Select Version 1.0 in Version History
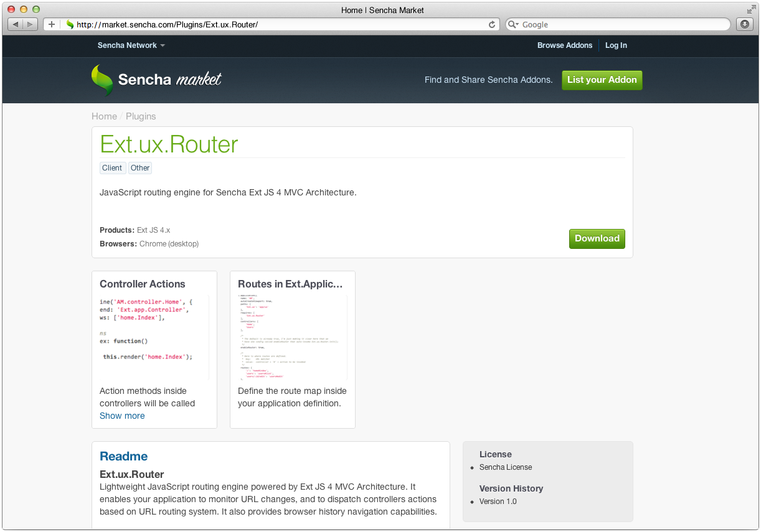Image resolution: width=761 pixels, height=532 pixels. pos(498,502)
